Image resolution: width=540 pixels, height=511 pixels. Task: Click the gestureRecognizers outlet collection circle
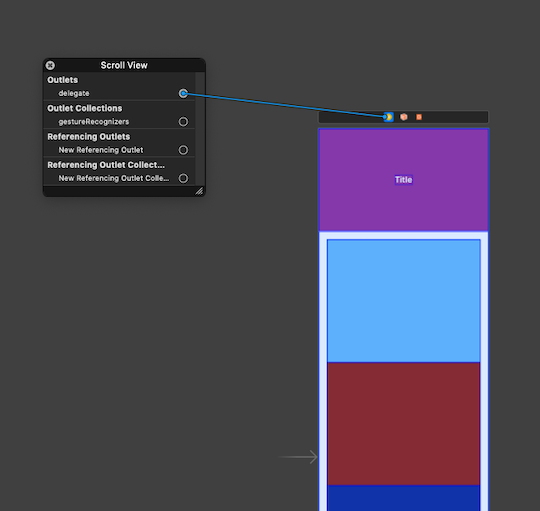coord(183,122)
